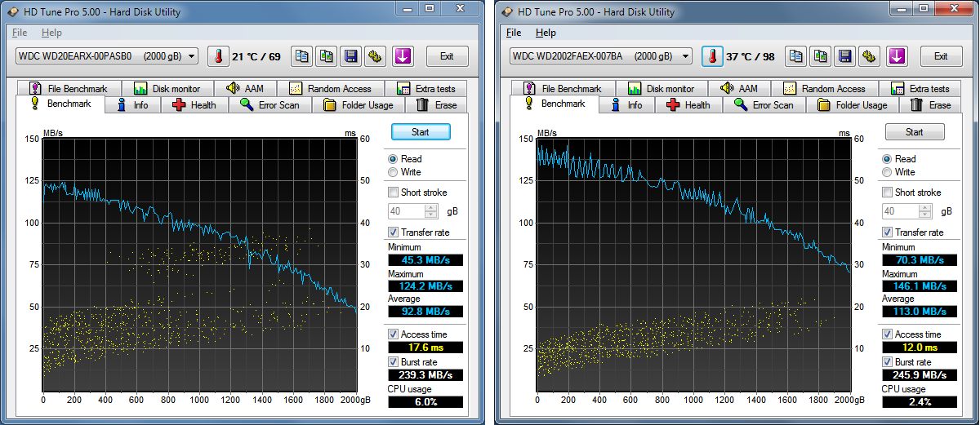Select Write radio in WD20EARX window
The width and height of the screenshot is (980, 425).
click(393, 172)
